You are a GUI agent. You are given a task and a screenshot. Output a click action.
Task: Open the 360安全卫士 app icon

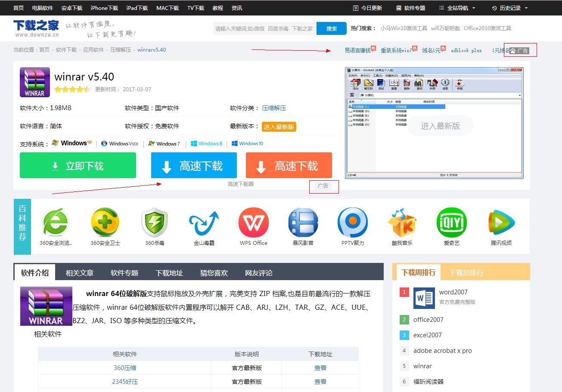click(105, 222)
